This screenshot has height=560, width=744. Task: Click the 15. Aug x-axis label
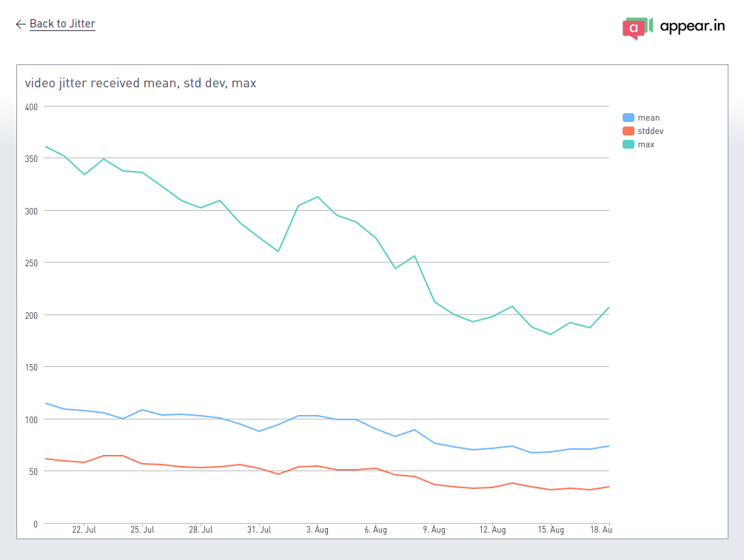(x=551, y=530)
